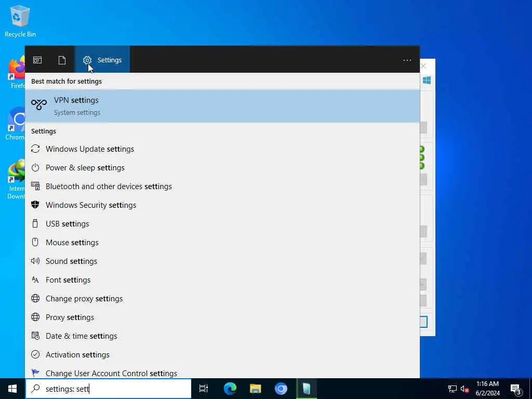Click the Date & time calendar icon
Screen dimensions: 532x399
pos(35,336)
